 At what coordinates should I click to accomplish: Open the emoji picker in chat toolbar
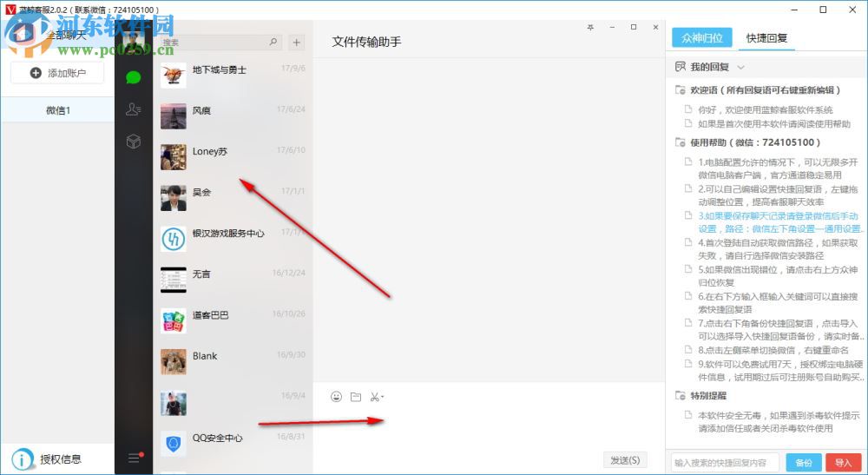tap(336, 396)
